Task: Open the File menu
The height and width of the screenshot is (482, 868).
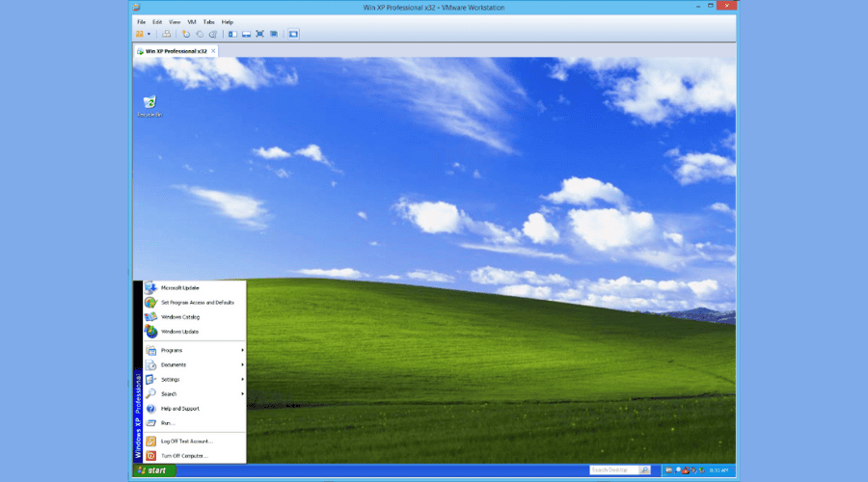Action: (141, 22)
